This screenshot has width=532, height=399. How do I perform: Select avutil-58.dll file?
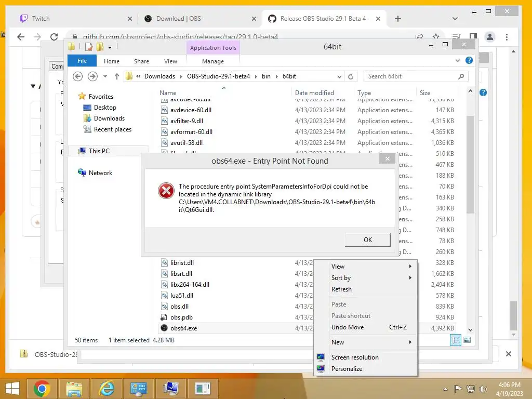tap(187, 142)
